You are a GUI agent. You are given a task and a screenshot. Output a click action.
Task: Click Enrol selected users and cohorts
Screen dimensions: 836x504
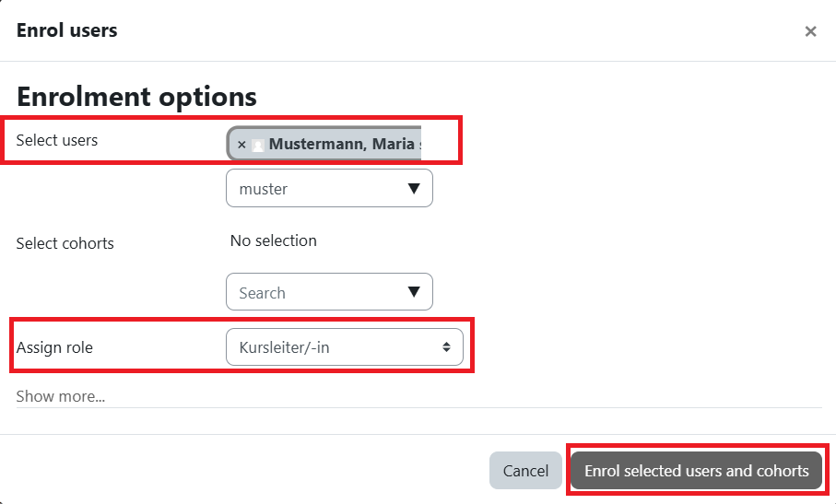click(696, 471)
